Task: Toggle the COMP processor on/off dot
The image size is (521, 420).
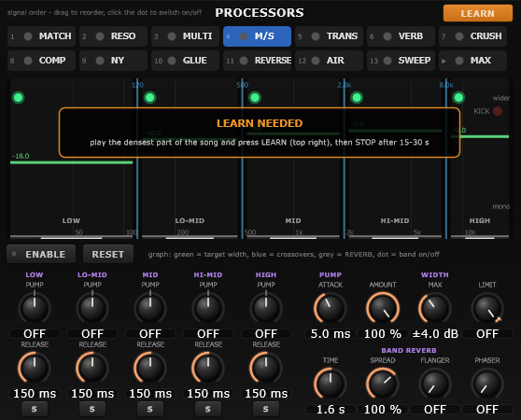Action: [28, 61]
